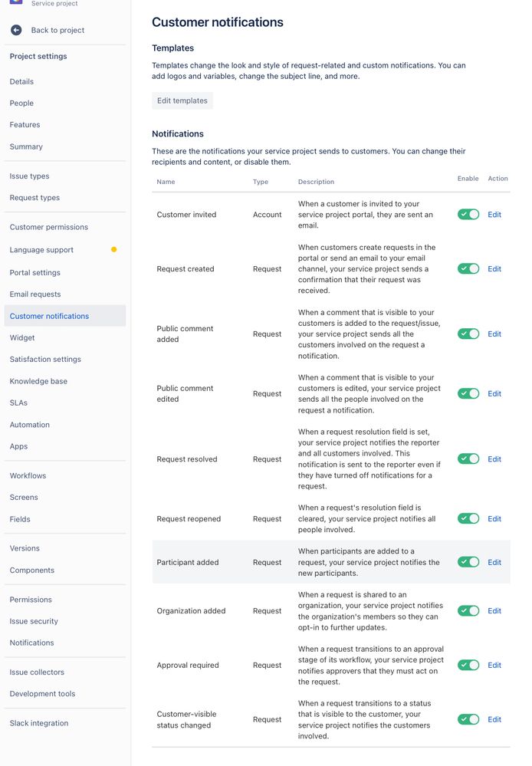The image size is (532, 766).
Task: Click the yellow dot beside Language support
Action: click(x=113, y=250)
